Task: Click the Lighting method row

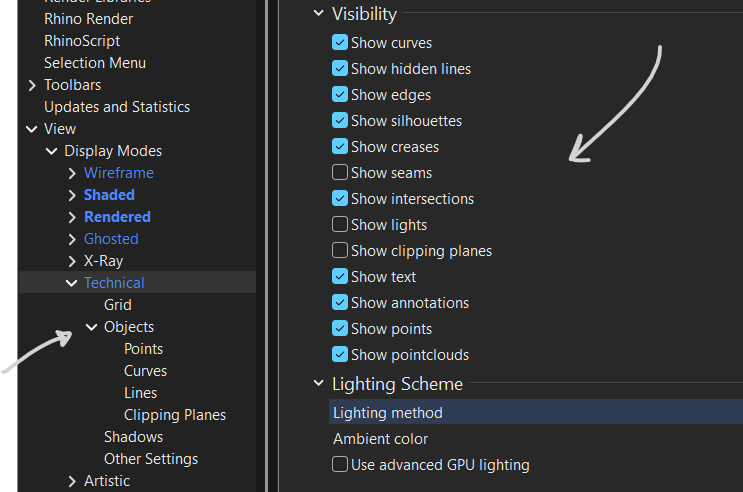Action: (388, 413)
